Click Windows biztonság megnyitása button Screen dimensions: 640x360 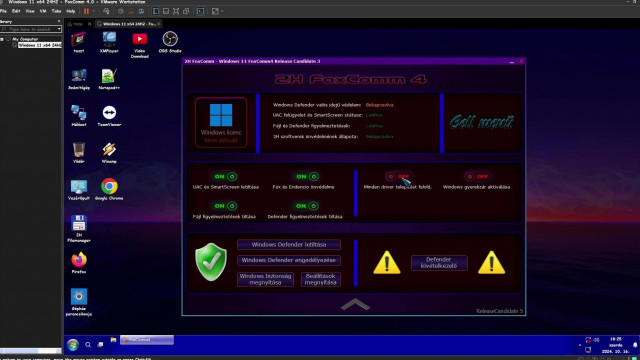point(265,279)
